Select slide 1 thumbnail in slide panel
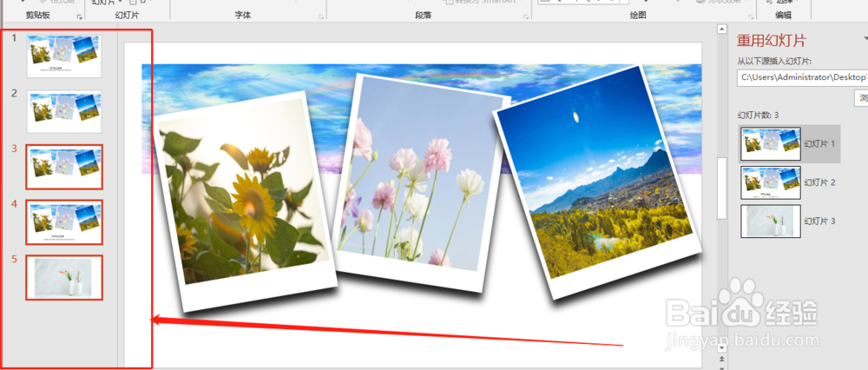This screenshot has height=370, width=868. tap(64, 56)
